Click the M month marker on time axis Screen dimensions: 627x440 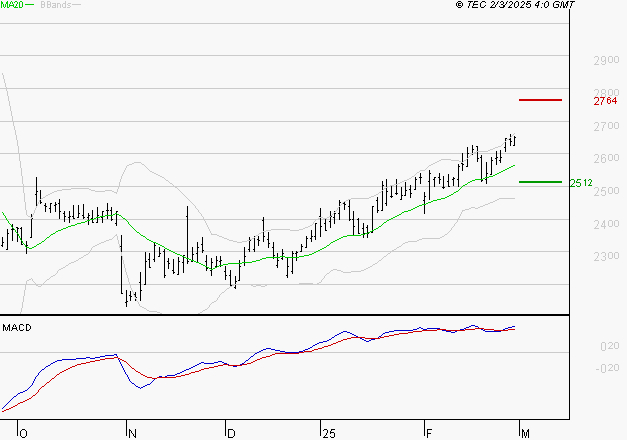point(525,434)
